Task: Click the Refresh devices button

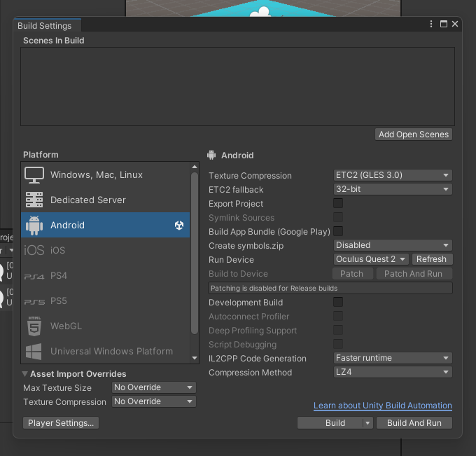Action: click(x=431, y=259)
